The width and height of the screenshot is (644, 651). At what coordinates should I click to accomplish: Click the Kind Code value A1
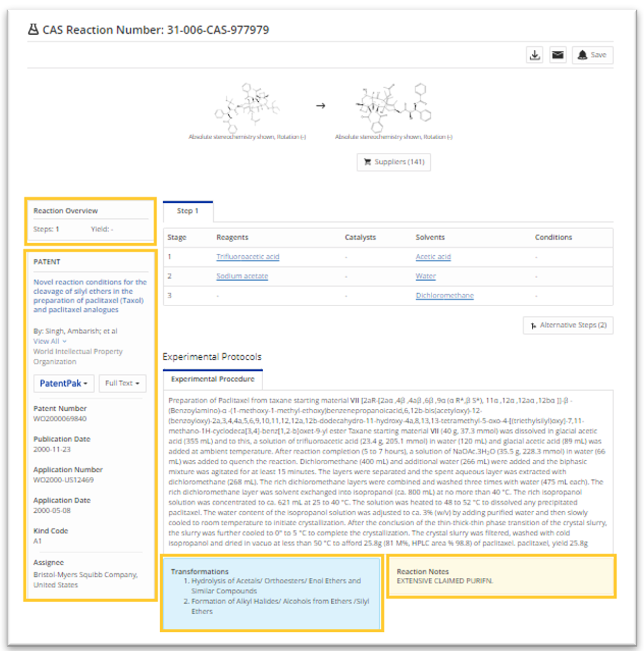tap(37, 541)
